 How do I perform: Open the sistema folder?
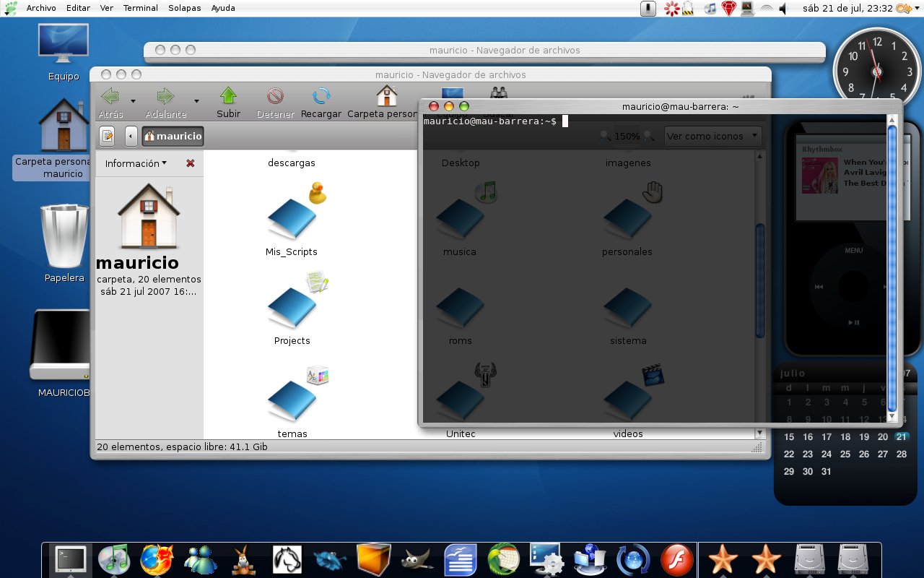click(x=628, y=314)
